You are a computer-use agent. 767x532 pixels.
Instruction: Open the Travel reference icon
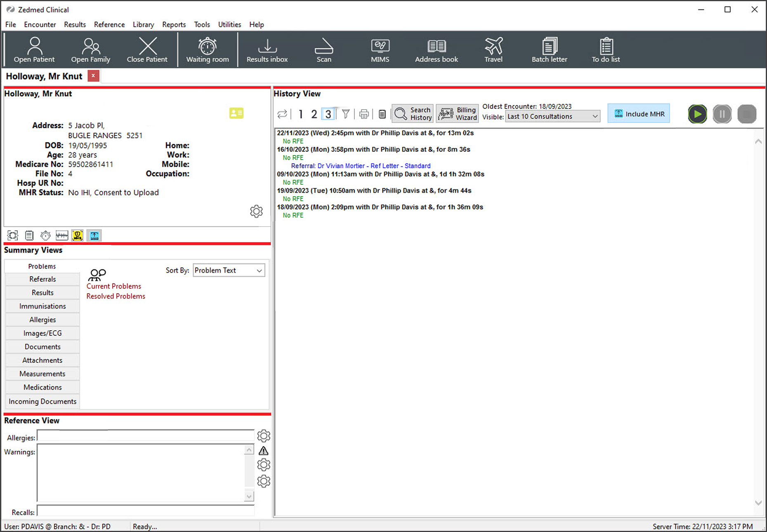(493, 50)
